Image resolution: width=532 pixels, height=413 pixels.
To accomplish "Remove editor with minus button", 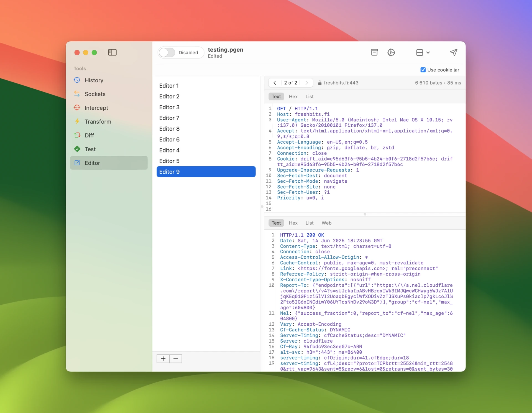I will (x=176, y=359).
